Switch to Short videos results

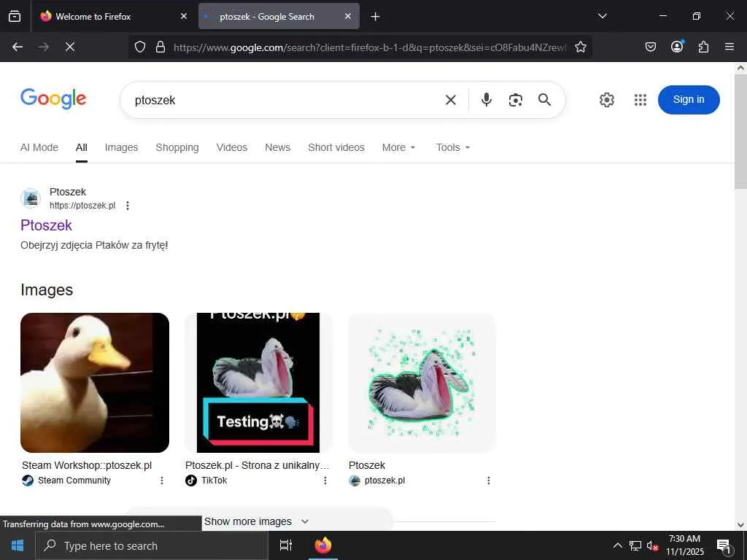336,147
